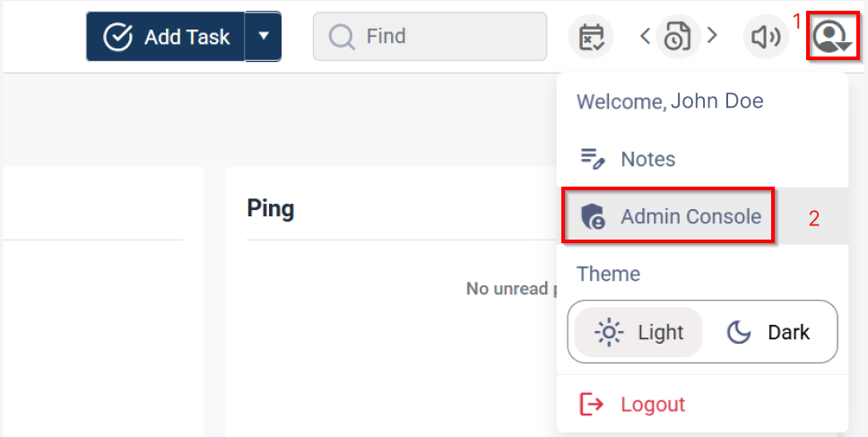Go to previous with left chevron

coord(645,36)
